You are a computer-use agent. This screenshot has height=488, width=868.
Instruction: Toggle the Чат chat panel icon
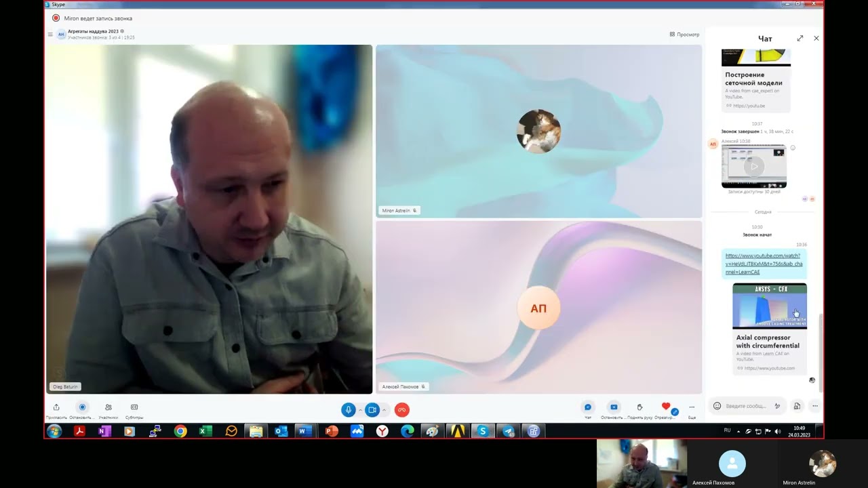click(588, 407)
